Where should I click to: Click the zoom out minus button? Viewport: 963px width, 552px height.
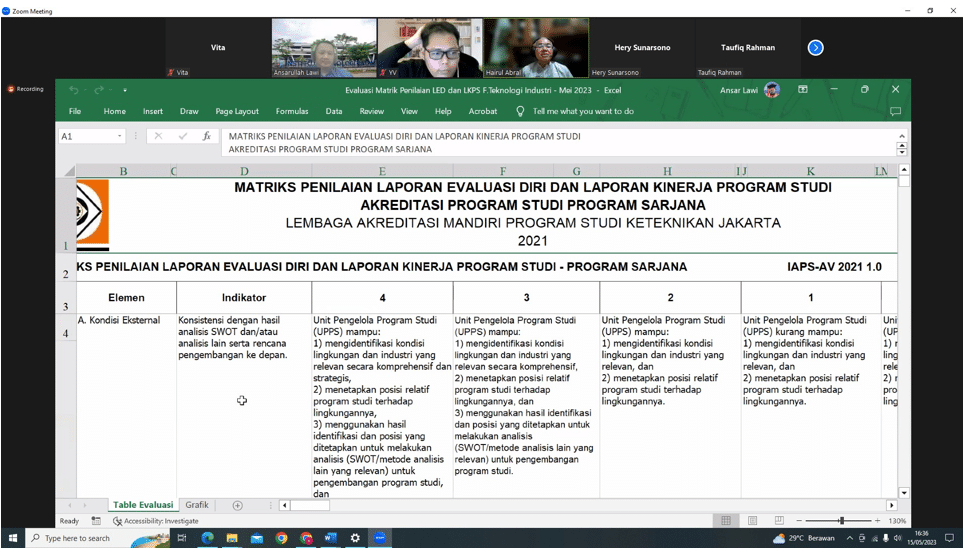[x=798, y=521]
